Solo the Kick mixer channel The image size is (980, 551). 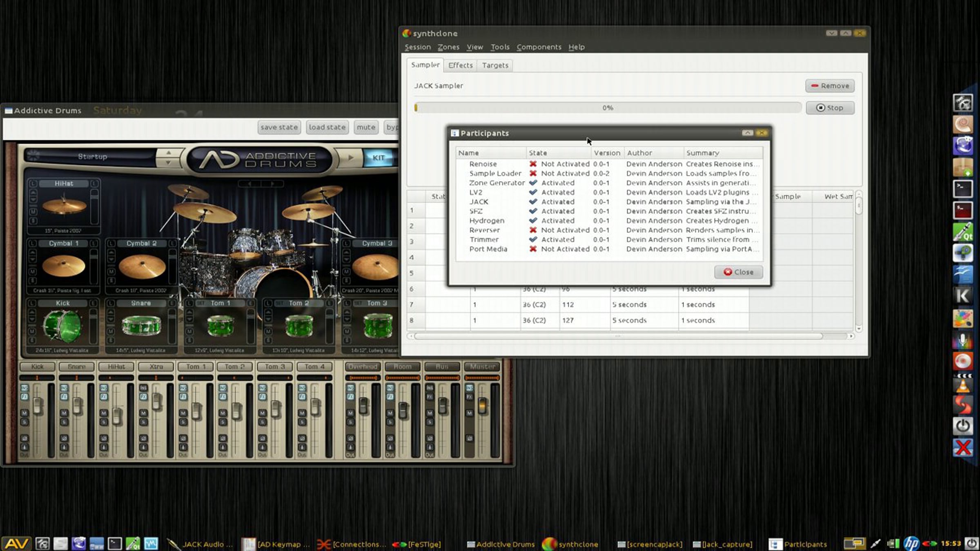(24, 422)
